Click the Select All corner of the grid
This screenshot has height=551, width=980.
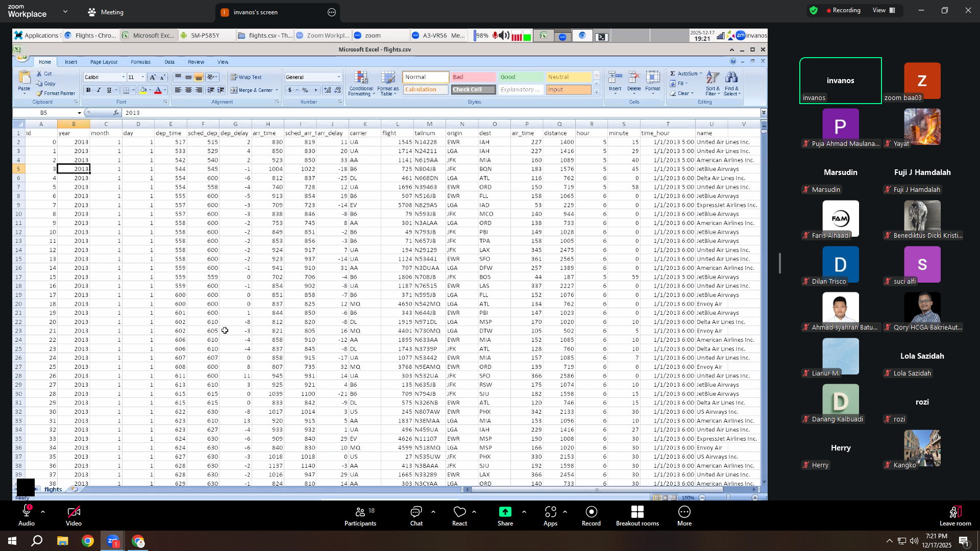(x=19, y=124)
